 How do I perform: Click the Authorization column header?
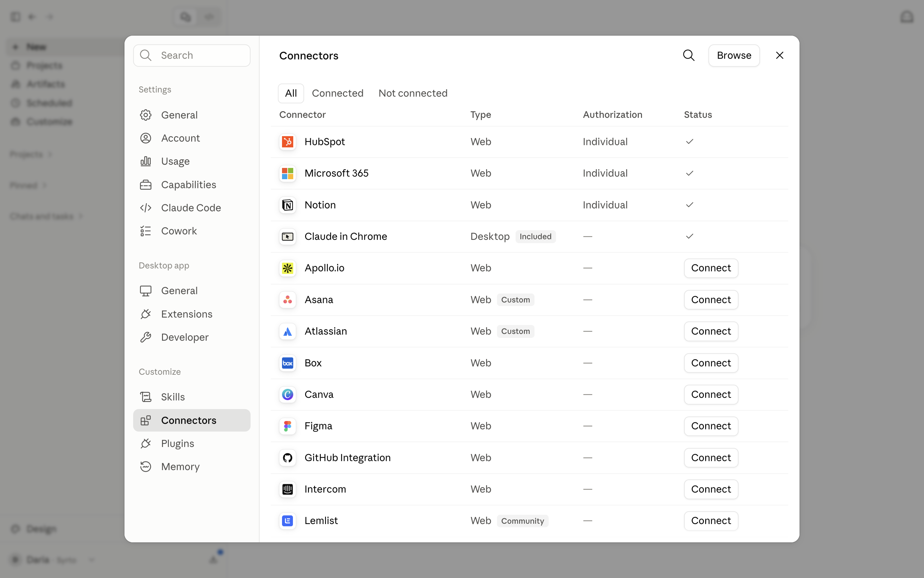coord(612,115)
